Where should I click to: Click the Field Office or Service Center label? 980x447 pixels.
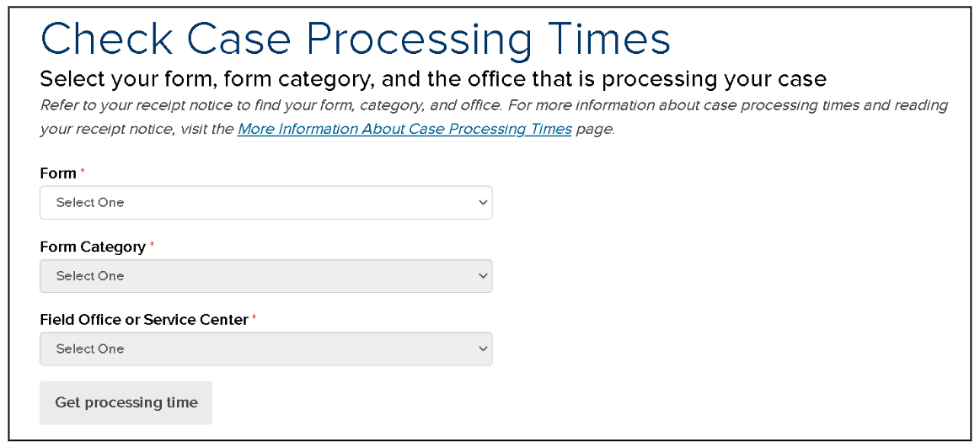144,320
